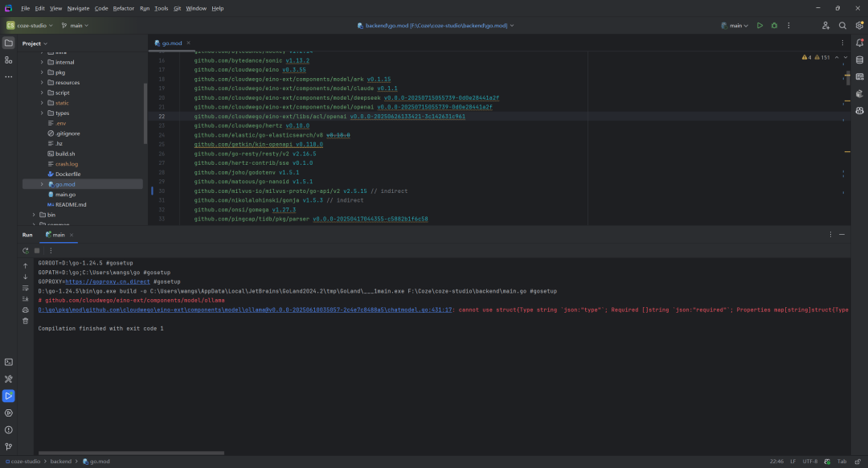The width and height of the screenshot is (868, 468).
Task: Select main.go in project tree
Action: [65, 195]
